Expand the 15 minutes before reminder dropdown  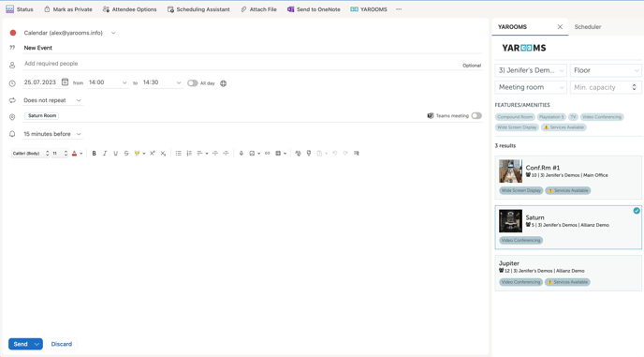click(x=52, y=134)
